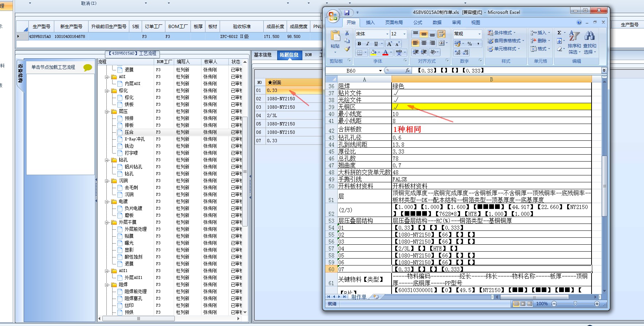This screenshot has height=326, width=644.
Task: Zoom in with plus button
Action: tap(597, 304)
